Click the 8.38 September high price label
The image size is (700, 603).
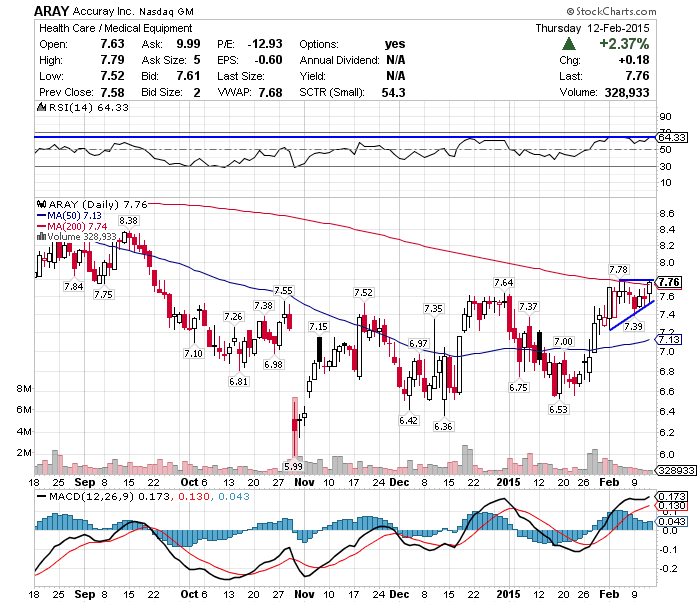pyautogui.click(x=129, y=220)
